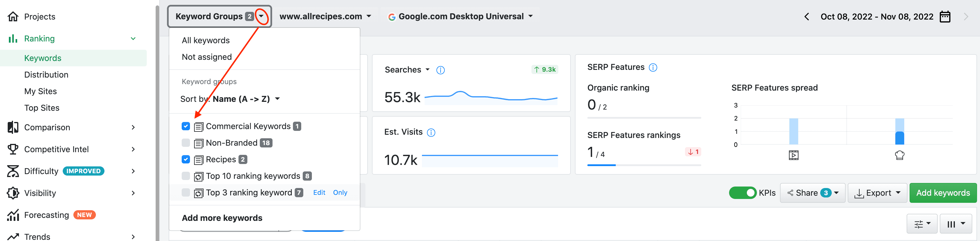The height and width of the screenshot is (241, 980).
Task: Open the table columns layout icon
Action: (955, 224)
